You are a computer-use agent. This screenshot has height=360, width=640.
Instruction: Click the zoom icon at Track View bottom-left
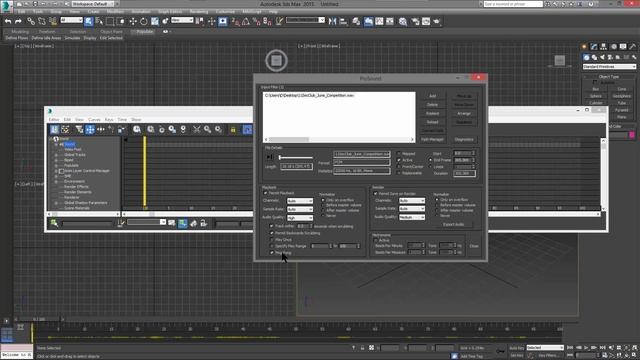(54, 223)
